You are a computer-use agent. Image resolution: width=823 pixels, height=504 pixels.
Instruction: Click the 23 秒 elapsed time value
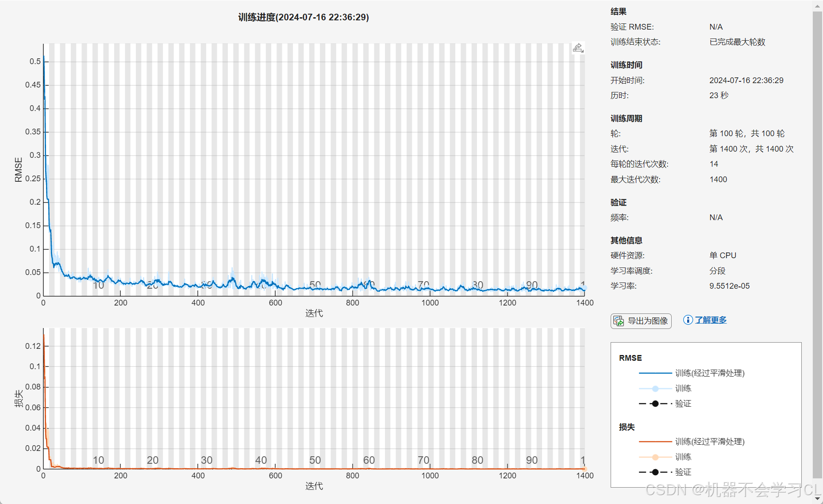point(719,95)
